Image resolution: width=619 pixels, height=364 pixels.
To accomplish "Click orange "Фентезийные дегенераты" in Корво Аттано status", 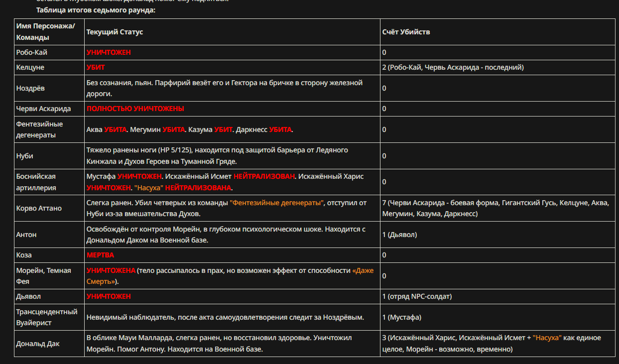I will tap(277, 203).
